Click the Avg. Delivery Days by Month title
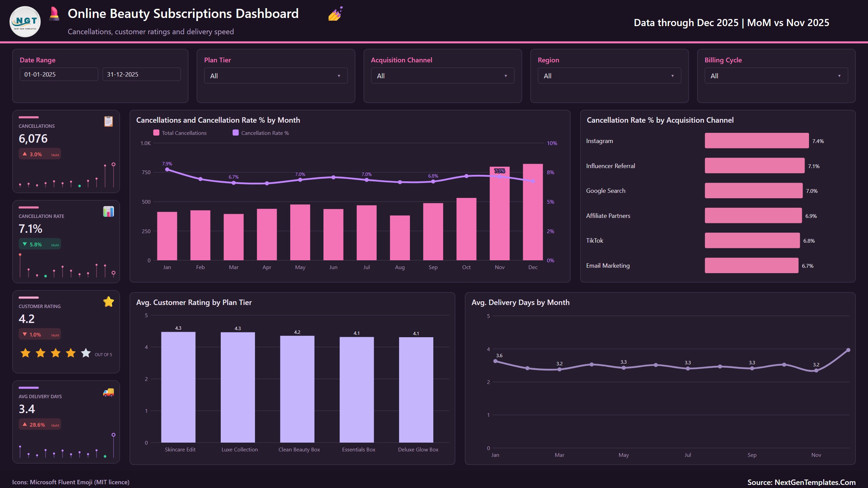Image resolution: width=868 pixels, height=488 pixels. point(520,302)
